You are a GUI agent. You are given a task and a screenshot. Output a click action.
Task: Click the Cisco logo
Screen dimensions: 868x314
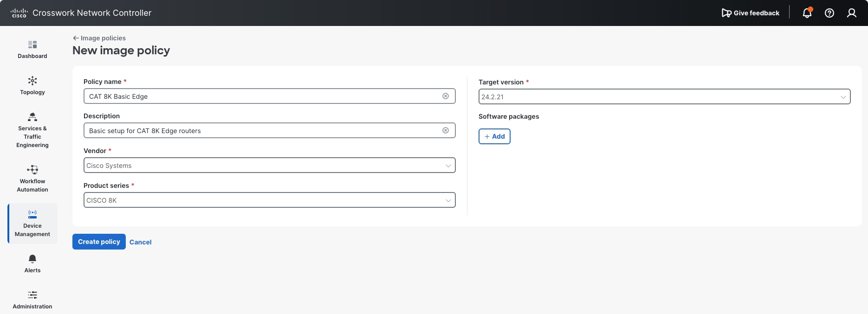tap(19, 13)
